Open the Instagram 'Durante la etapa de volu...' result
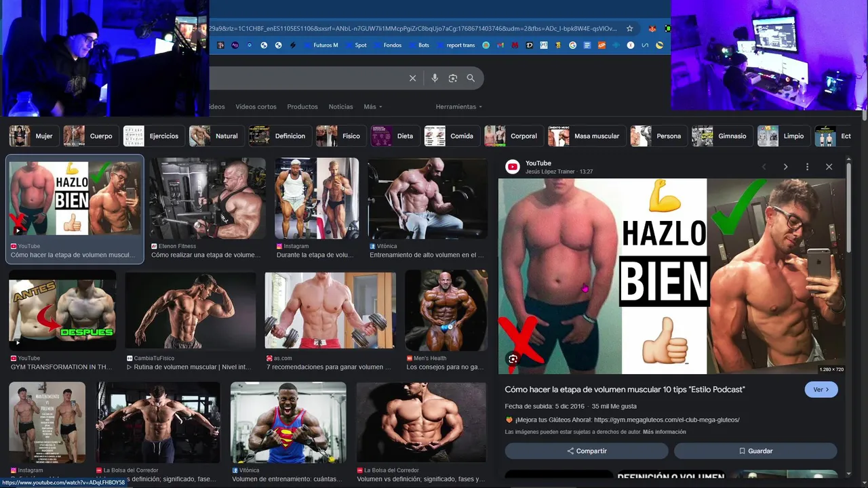The width and height of the screenshot is (868, 488). [x=317, y=198]
